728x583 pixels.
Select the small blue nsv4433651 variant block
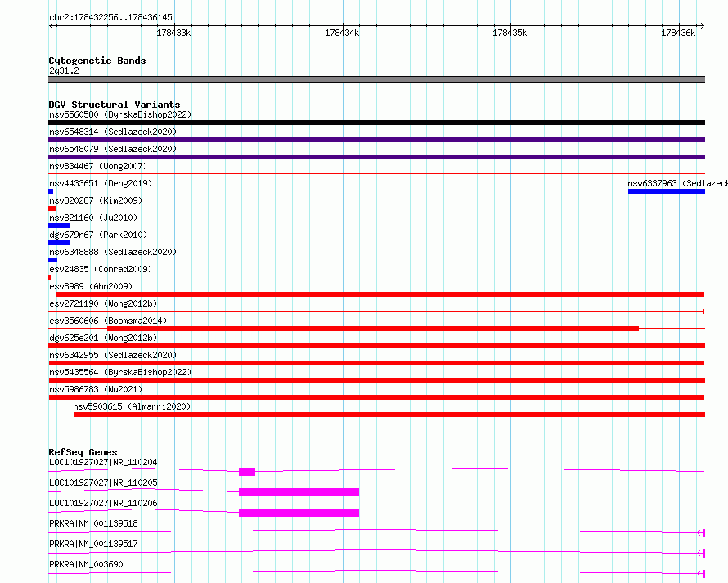[51, 191]
